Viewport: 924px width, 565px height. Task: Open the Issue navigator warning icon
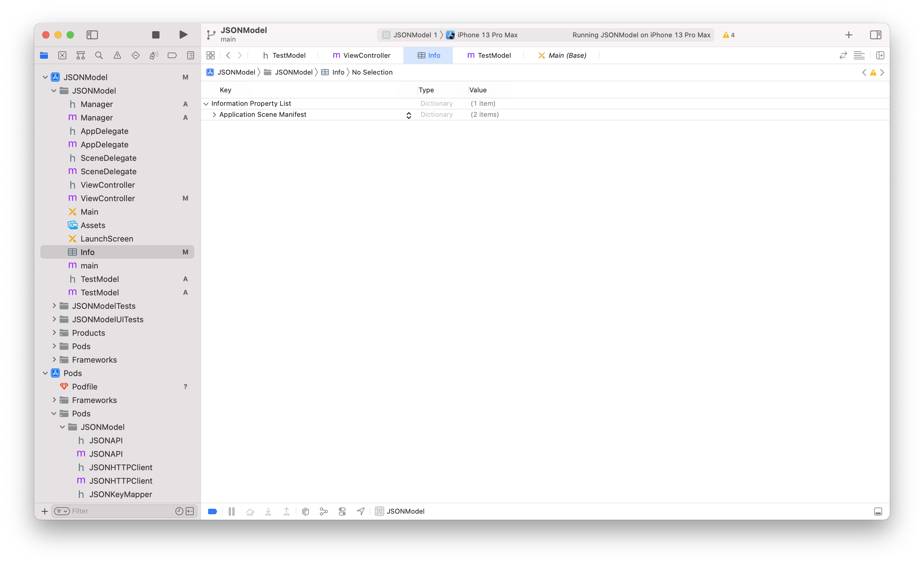click(117, 56)
